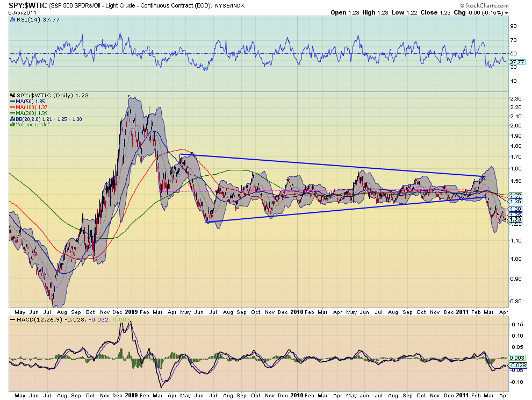Click the green 0.003 value in MACD legend
The height and width of the screenshot is (400, 532).
121,319
